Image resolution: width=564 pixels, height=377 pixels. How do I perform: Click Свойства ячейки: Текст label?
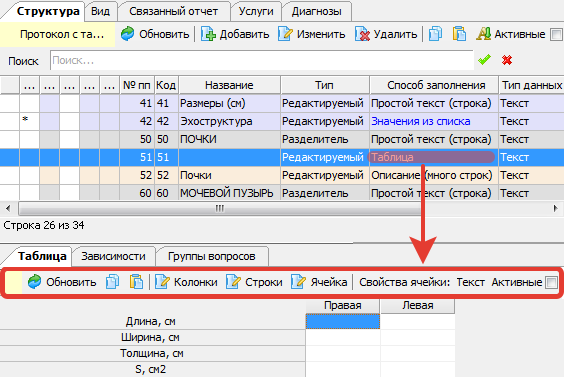(x=422, y=282)
